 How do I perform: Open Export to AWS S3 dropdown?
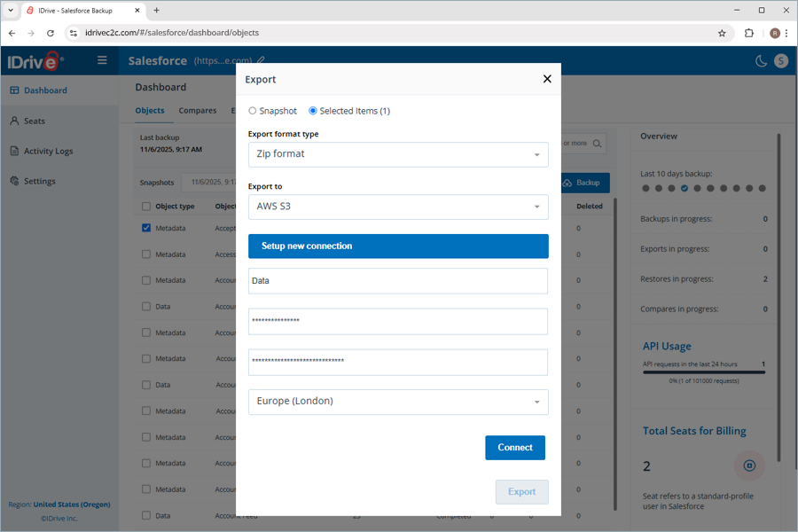click(398, 207)
